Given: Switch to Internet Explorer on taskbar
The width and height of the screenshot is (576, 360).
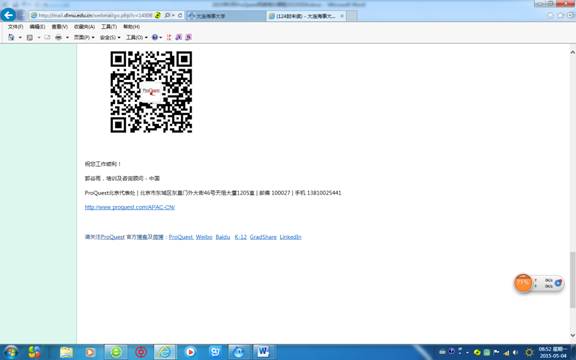Looking at the screenshot, I should tap(165, 352).
